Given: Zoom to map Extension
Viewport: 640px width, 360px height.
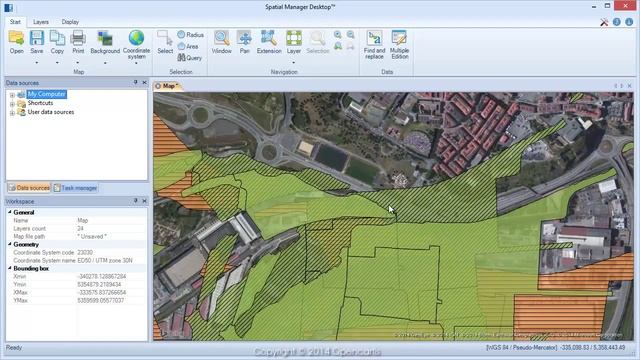Looking at the screenshot, I should click(269, 42).
